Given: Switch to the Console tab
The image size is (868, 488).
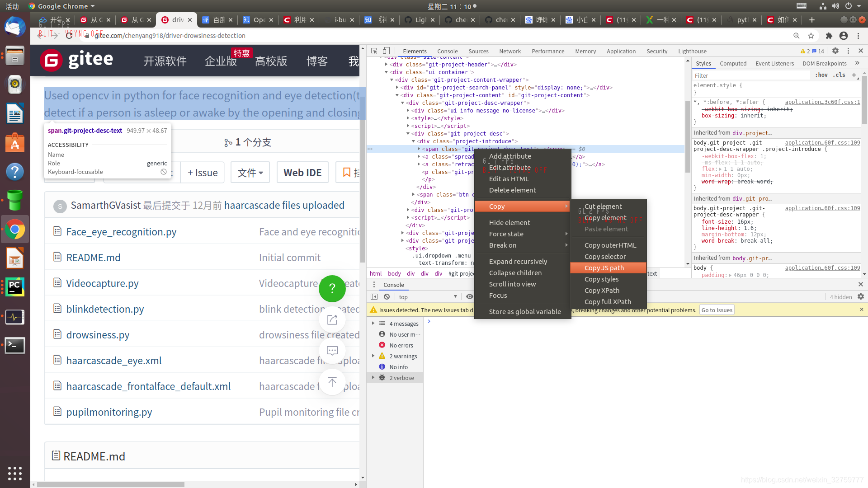Looking at the screenshot, I should coord(448,52).
